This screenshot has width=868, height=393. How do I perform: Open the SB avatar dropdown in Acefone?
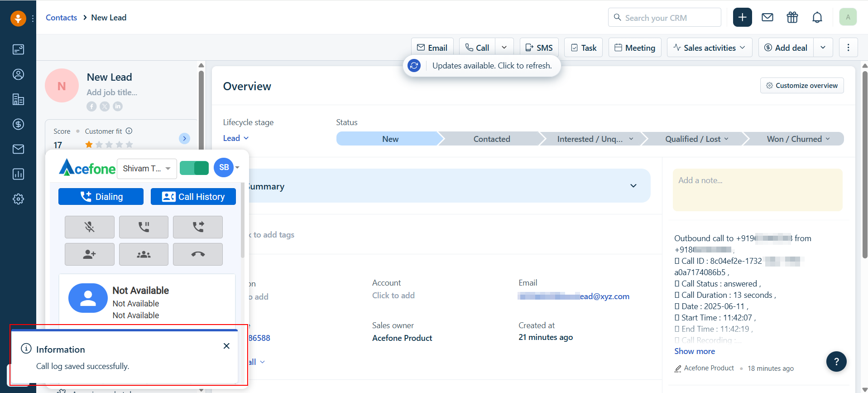pyautogui.click(x=227, y=168)
